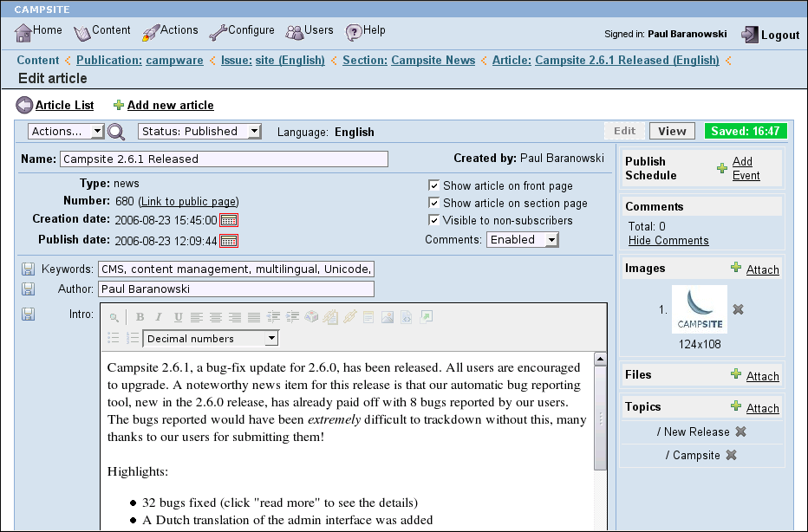
Task: Open the Comments Enabled dropdown
Action: [523, 239]
